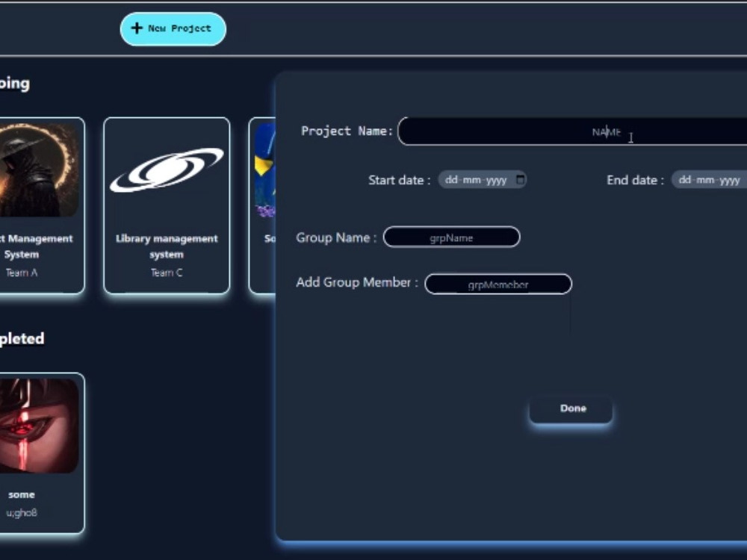Click the Team A label
Screen dimensions: 747x560
(22, 273)
